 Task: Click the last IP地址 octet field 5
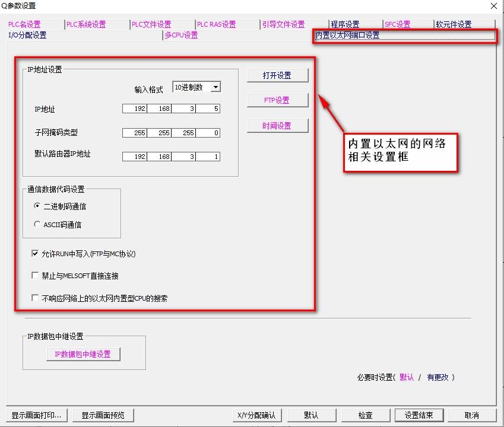(x=208, y=109)
